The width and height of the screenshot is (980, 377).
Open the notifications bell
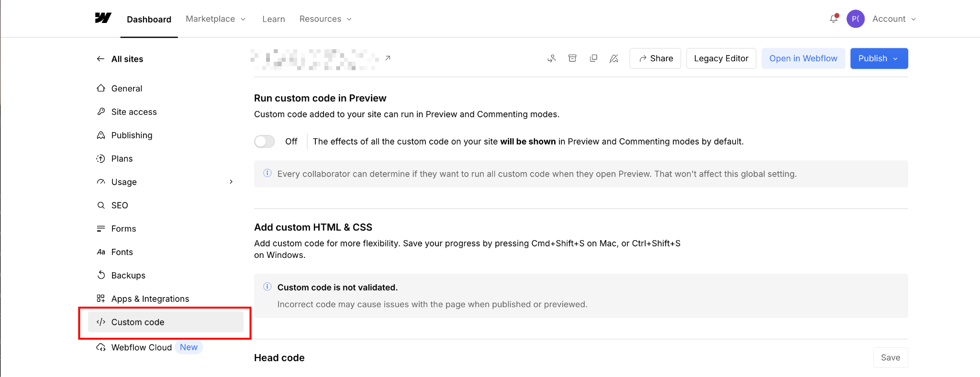click(x=834, y=19)
